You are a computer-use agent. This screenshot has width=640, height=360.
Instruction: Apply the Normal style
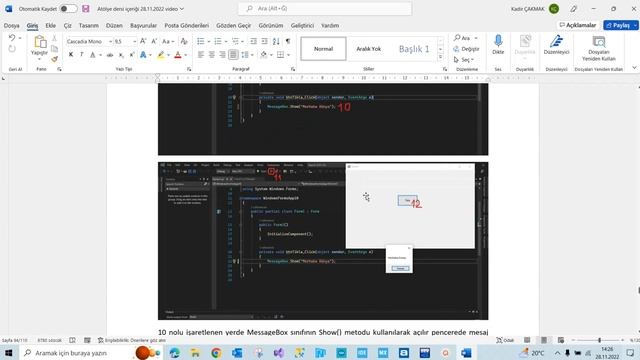point(323,49)
